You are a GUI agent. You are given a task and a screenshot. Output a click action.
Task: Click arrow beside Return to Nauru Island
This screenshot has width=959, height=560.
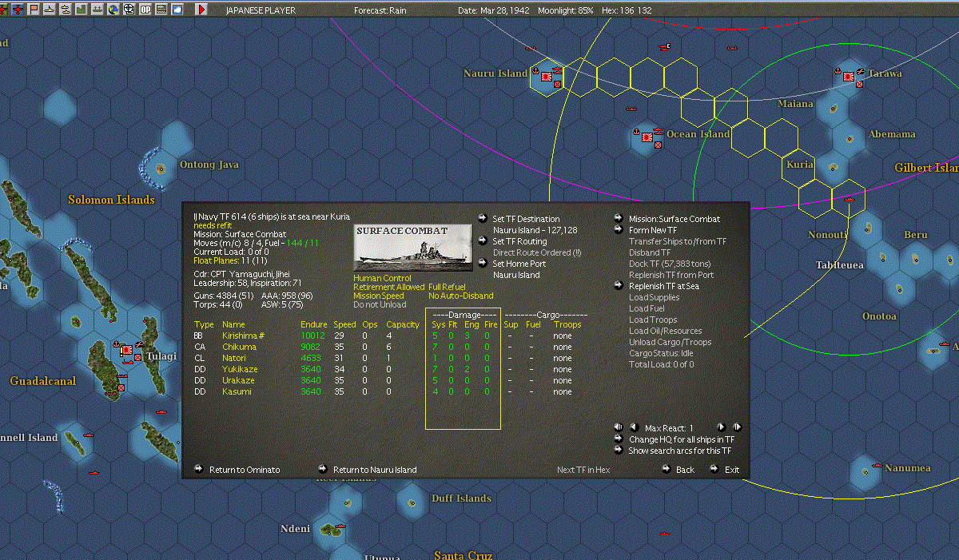coord(323,469)
